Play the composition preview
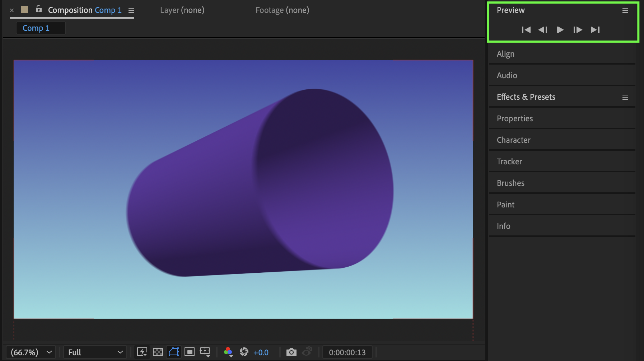This screenshot has height=361, width=644. coord(560,30)
